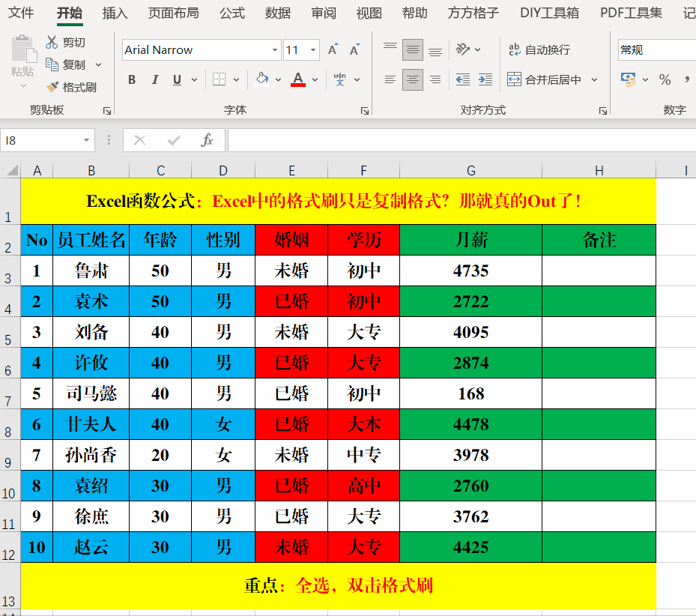Viewport: 696px width, 616px height.
Task: Expand the font color dropdown arrow
Action: 315,80
